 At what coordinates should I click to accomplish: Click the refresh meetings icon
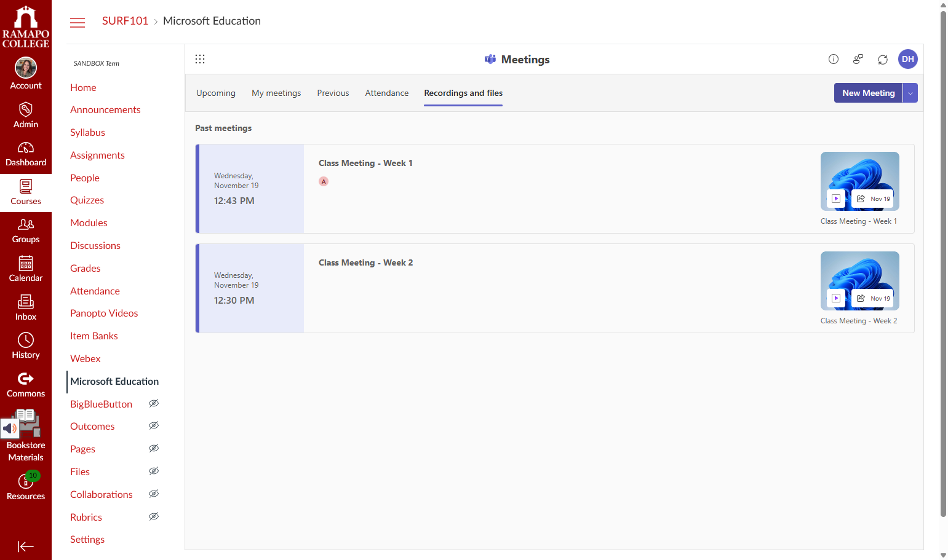(x=883, y=59)
